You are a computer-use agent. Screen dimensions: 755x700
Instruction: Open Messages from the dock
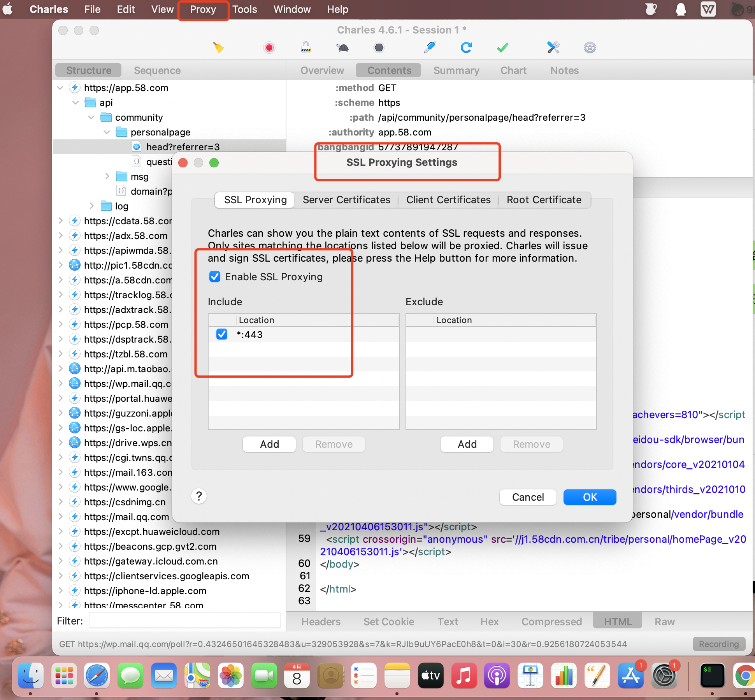click(x=130, y=675)
